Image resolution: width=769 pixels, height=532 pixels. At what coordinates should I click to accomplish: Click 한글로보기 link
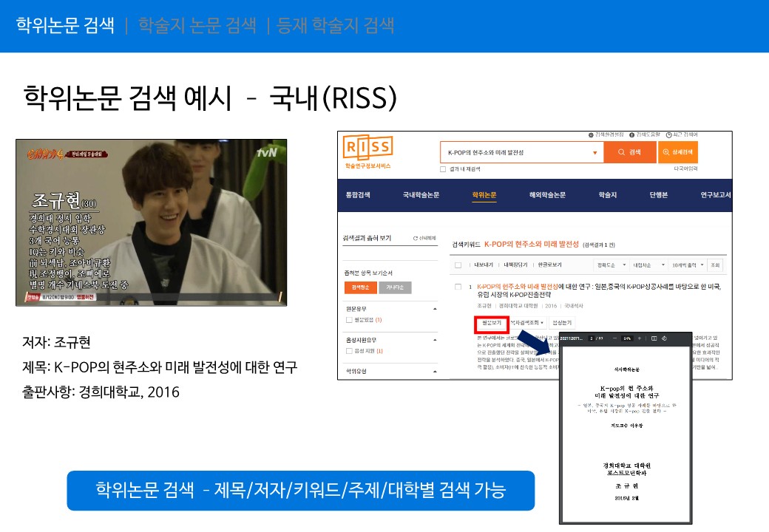point(550,265)
